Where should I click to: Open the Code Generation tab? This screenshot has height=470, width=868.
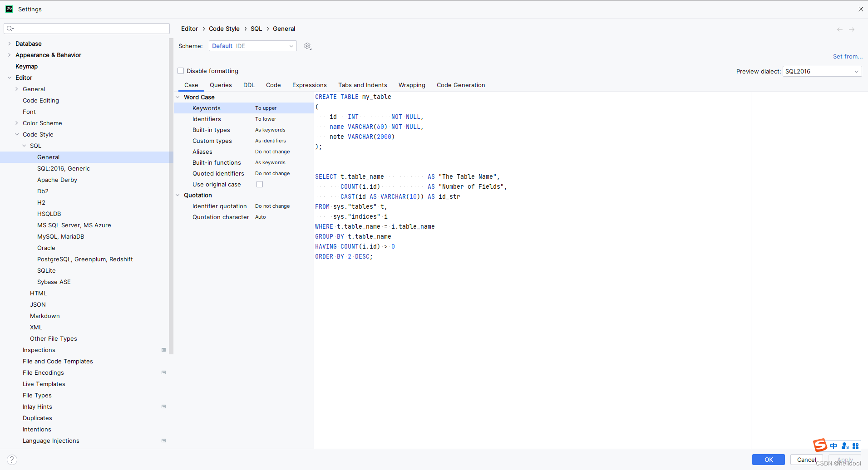click(461, 85)
